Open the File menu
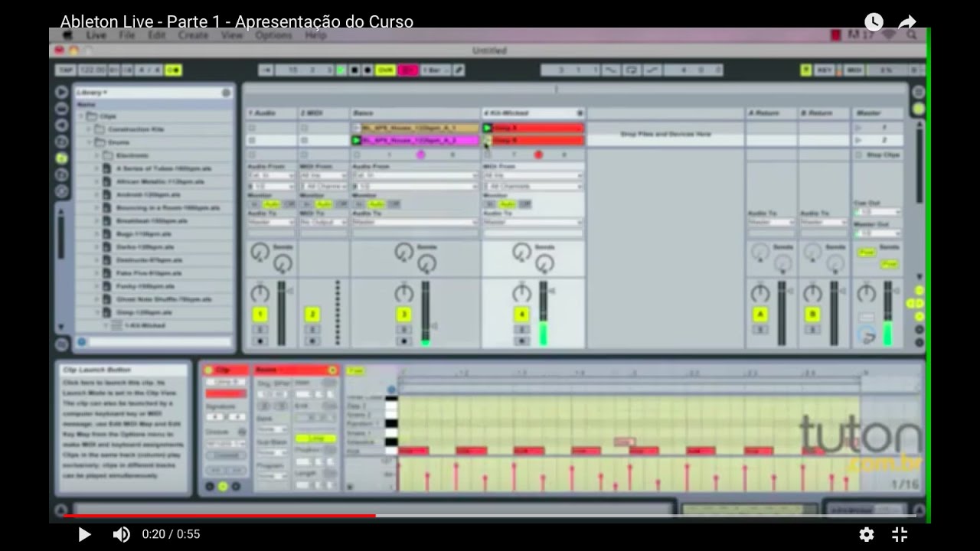The width and height of the screenshot is (980, 551). point(127,35)
